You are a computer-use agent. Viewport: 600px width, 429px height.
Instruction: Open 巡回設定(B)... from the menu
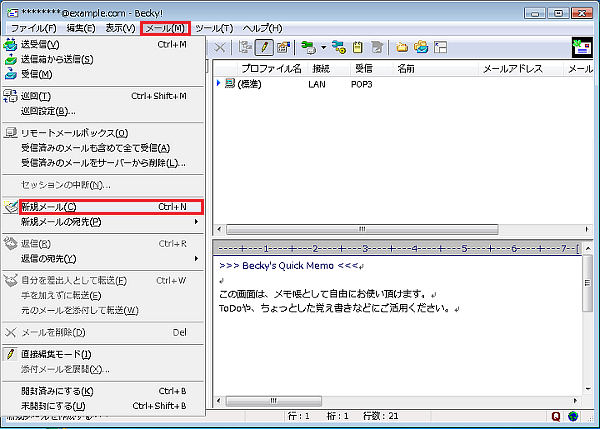[x=103, y=111]
